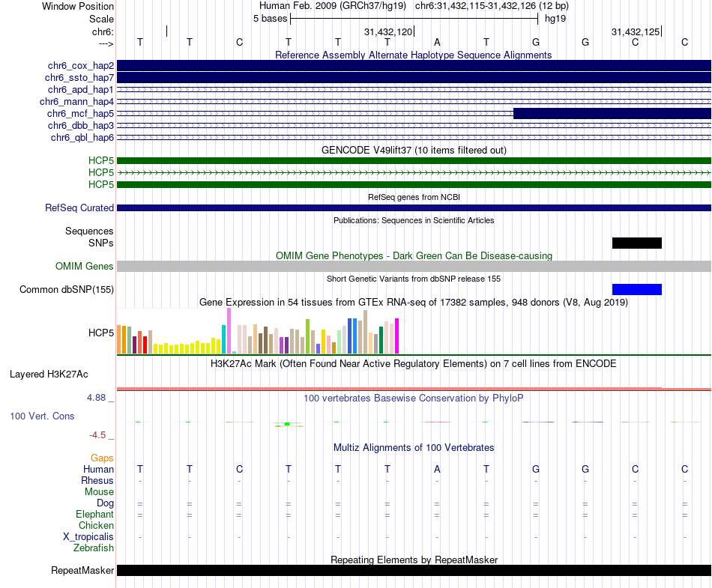Click the chr6:31,432,115-31,432,126 position text
The image size is (712, 588).
point(475,6)
